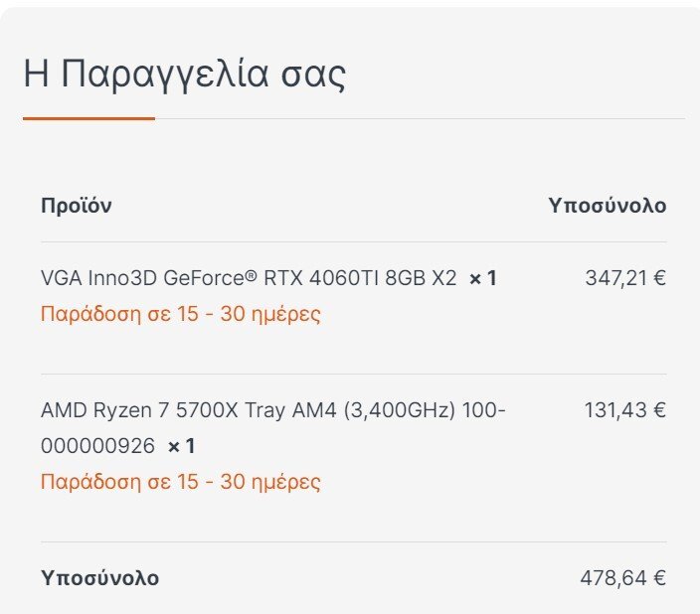
Task: Select the top 'Υποσύνολο' column header
Action: pos(608,206)
